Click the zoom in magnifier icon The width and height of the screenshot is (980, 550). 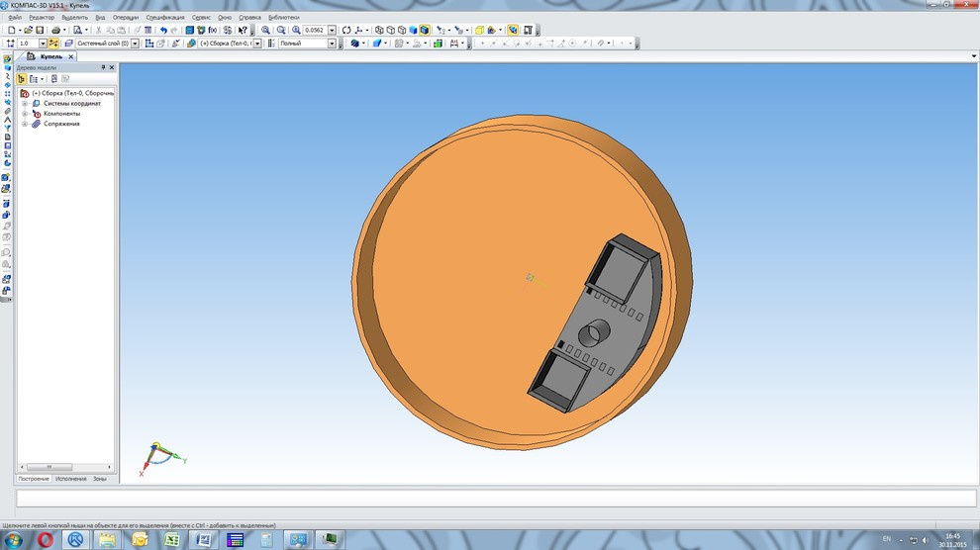266,31
